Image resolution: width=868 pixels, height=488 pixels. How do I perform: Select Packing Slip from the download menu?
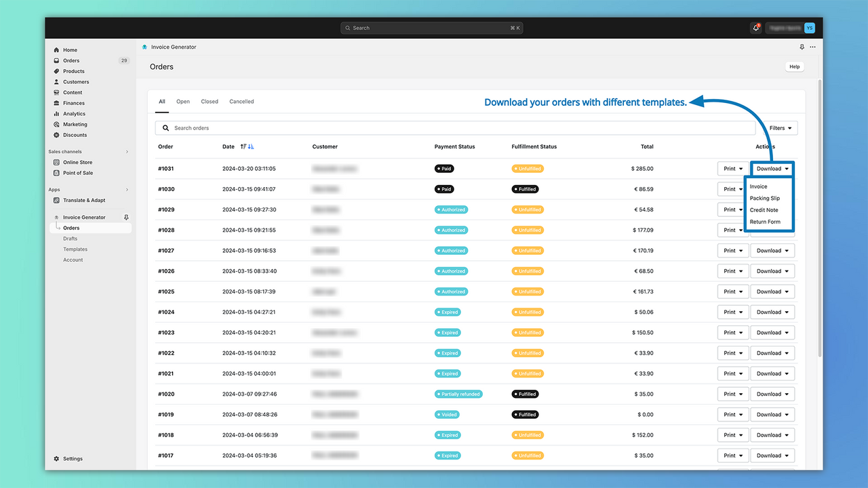[764, 199]
